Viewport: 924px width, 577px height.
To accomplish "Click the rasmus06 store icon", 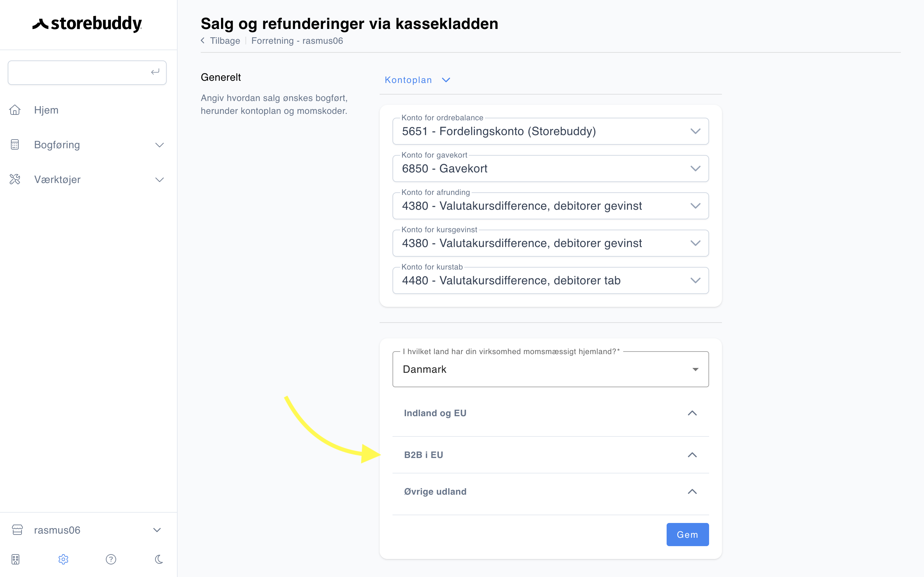I will tap(17, 530).
